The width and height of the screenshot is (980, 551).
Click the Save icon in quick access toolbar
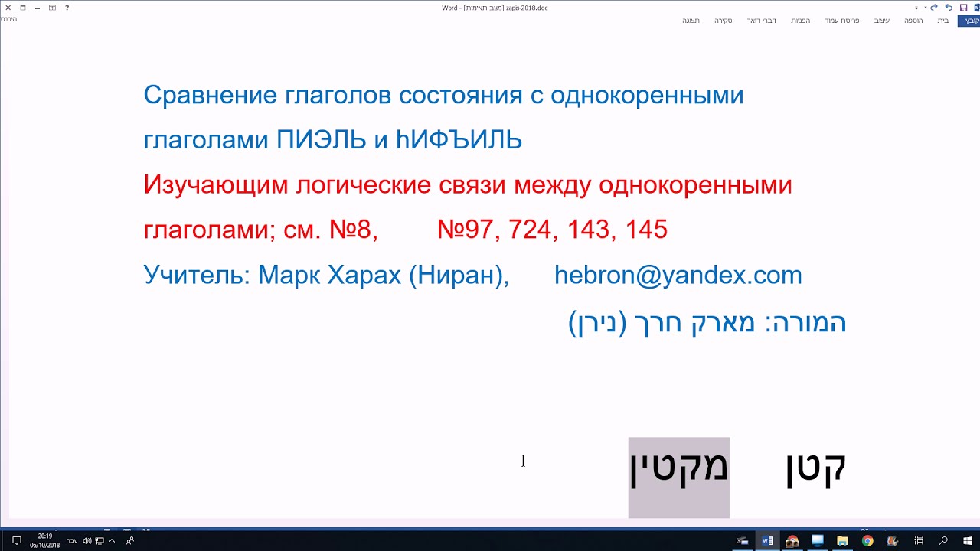click(964, 8)
